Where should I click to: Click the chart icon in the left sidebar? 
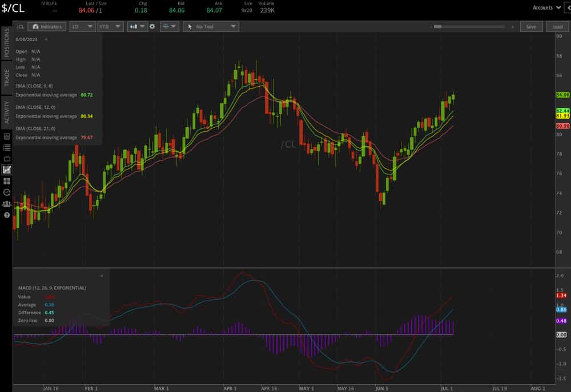7,169
